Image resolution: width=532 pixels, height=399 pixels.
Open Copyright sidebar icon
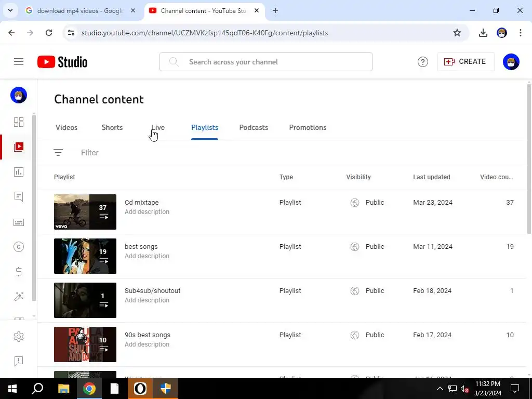point(19,247)
